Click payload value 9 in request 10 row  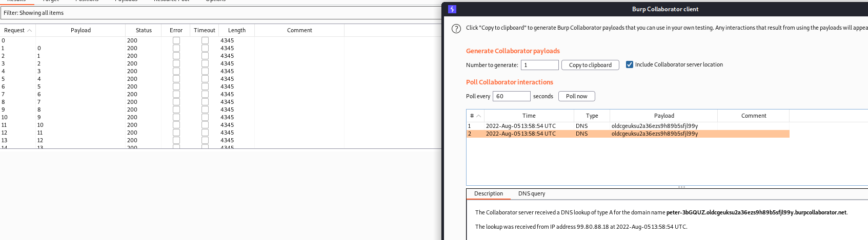coord(39,117)
